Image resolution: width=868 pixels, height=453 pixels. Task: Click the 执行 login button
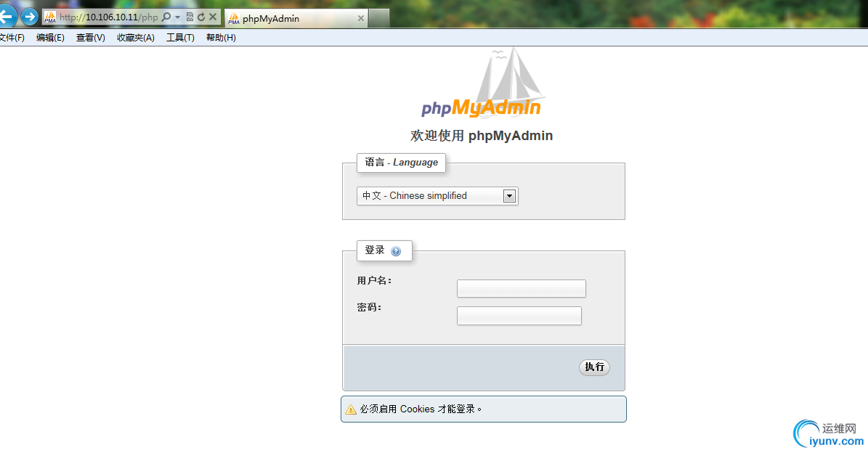(595, 367)
